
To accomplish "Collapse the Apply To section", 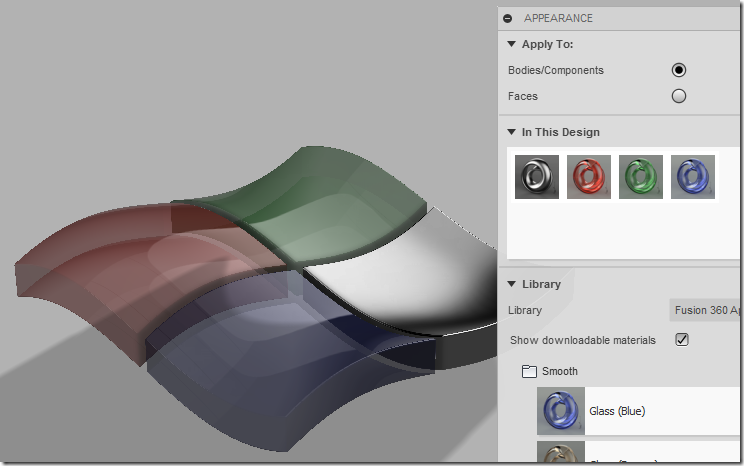I will click(x=512, y=44).
